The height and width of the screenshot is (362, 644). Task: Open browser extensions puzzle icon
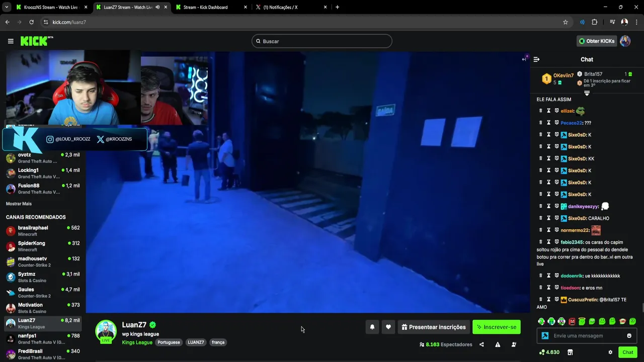tap(594, 22)
